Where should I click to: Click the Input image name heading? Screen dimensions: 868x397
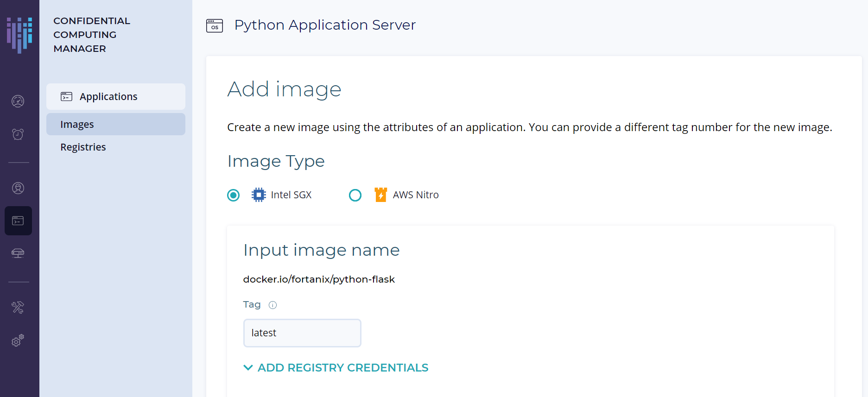coord(321,250)
